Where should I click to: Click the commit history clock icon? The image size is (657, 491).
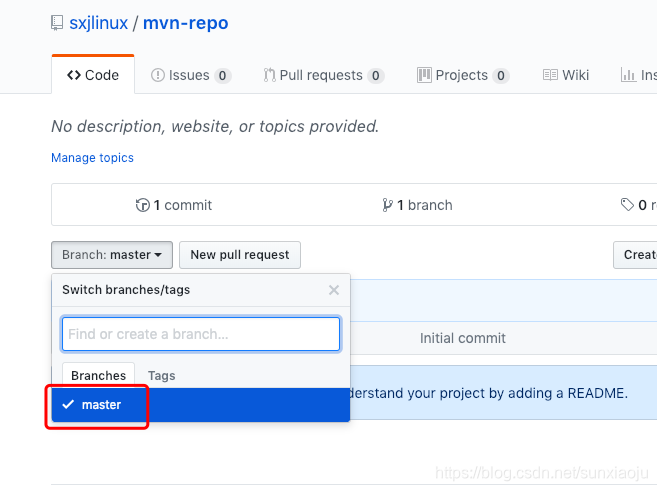[142, 205]
